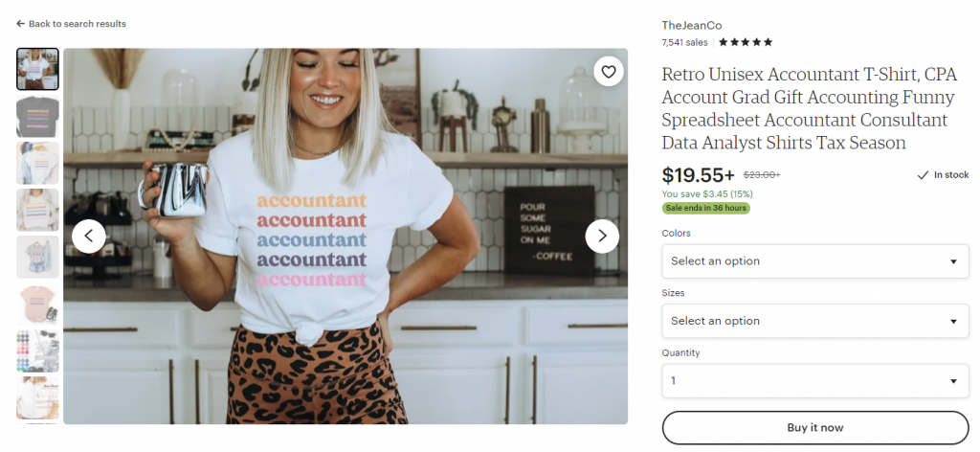Add item to favorites with heart icon
Viewport: 980px width, 452px height.
pyautogui.click(x=608, y=71)
